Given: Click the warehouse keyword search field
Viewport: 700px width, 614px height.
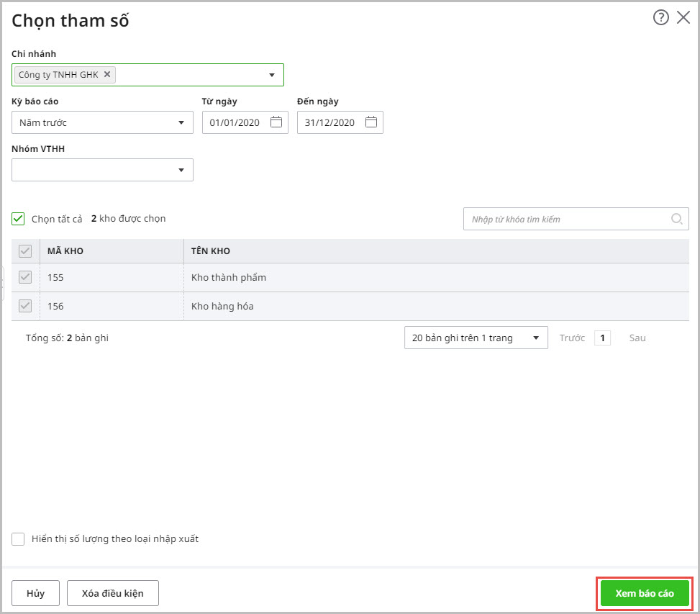Looking at the screenshot, I should point(567,219).
